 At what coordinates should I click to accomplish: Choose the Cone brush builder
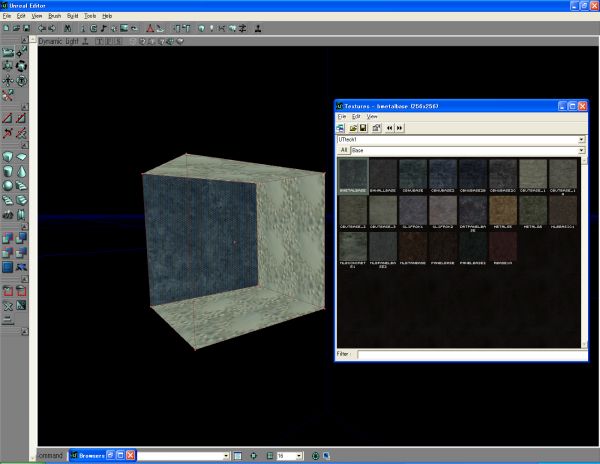21,171
